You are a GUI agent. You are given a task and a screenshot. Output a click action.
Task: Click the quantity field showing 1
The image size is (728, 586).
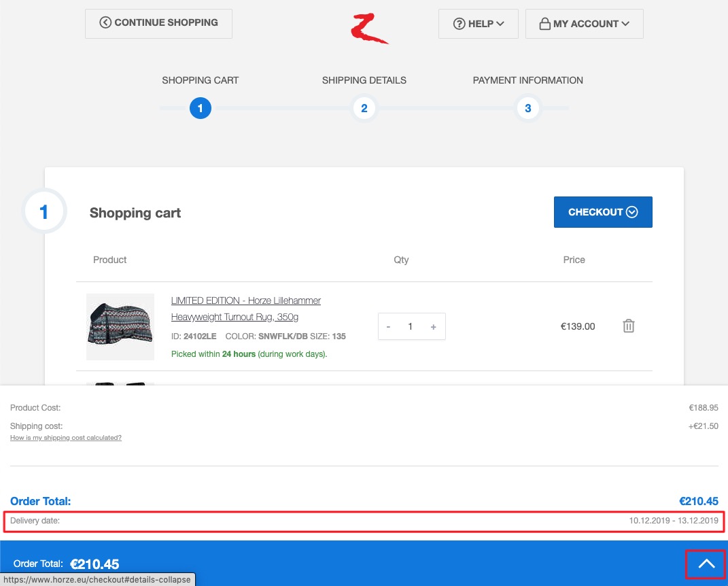click(411, 327)
